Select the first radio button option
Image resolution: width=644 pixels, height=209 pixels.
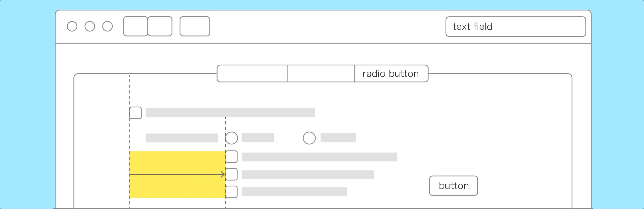[x=231, y=138]
